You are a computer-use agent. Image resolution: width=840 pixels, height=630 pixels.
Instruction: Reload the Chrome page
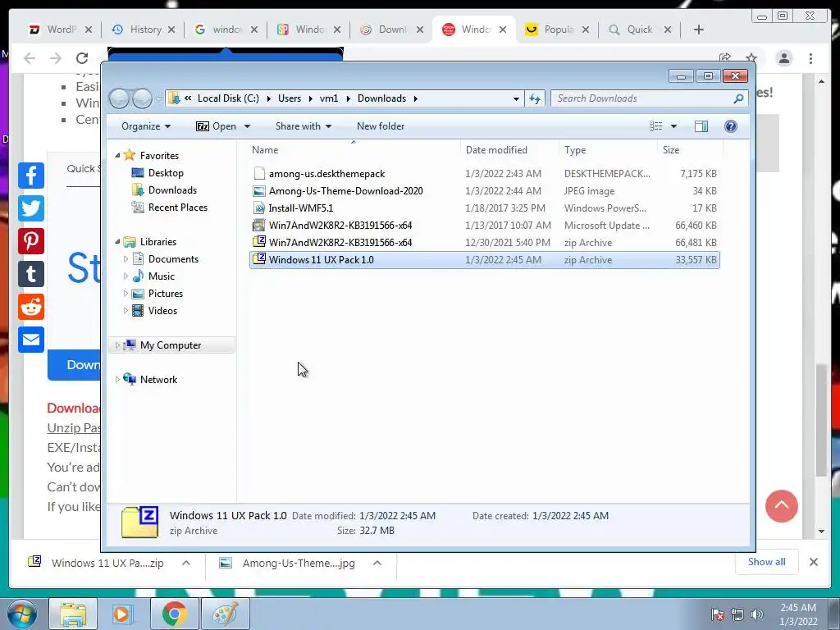click(81, 58)
